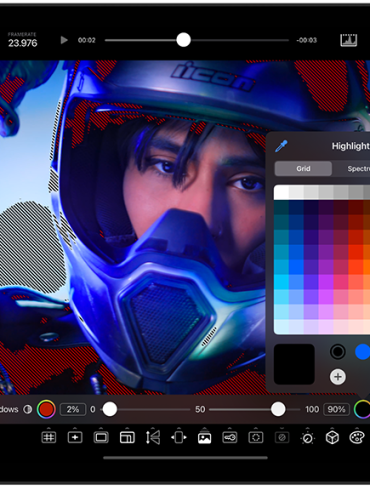Click the large black current-color preview
Image resolution: width=370 pixels, height=490 pixels.
coord(294,364)
